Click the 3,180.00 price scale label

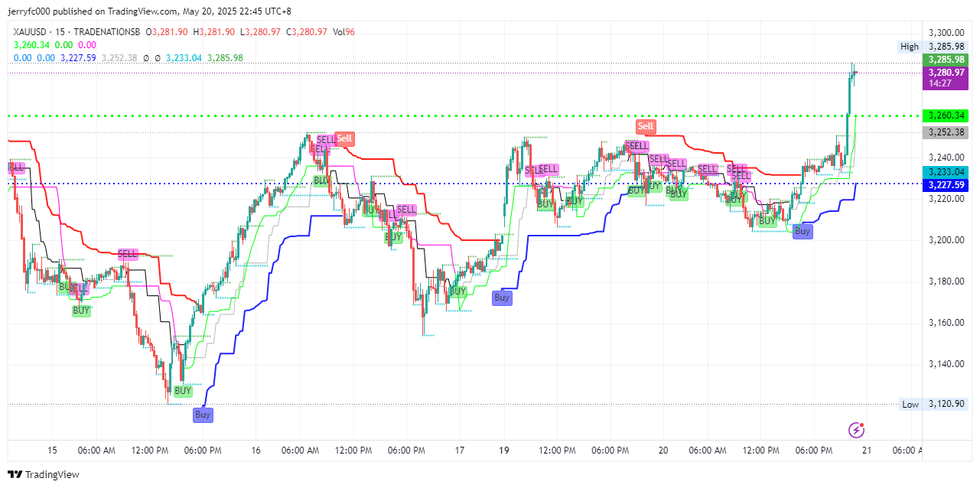946,281
